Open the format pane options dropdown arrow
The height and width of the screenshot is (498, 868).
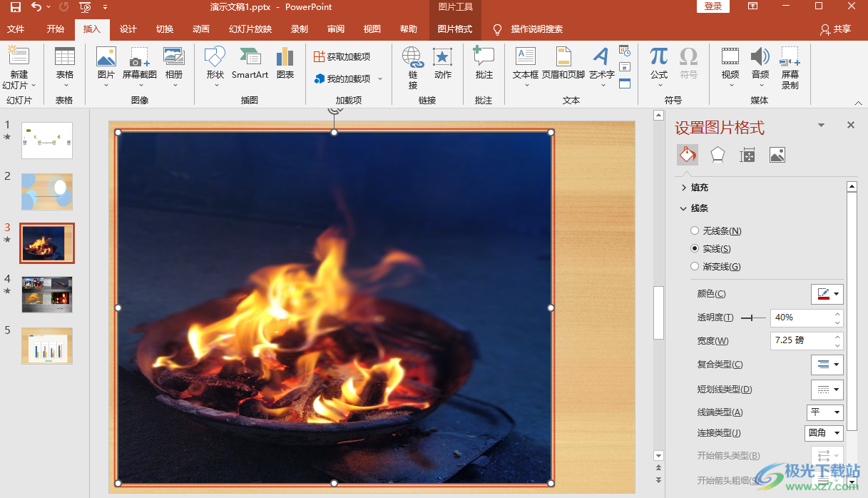coord(822,126)
